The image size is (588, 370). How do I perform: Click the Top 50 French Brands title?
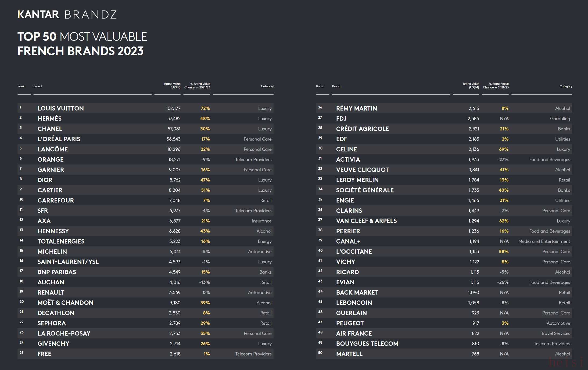point(82,44)
